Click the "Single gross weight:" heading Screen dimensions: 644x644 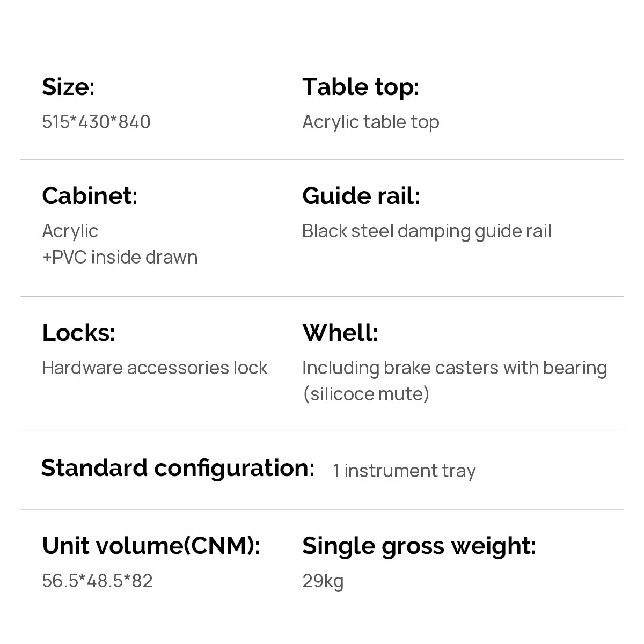419,546
